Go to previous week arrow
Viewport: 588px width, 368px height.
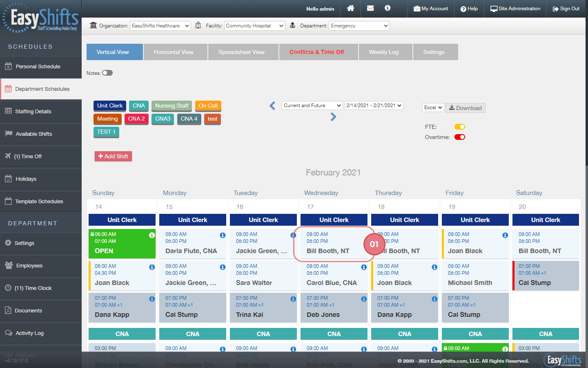(x=272, y=106)
